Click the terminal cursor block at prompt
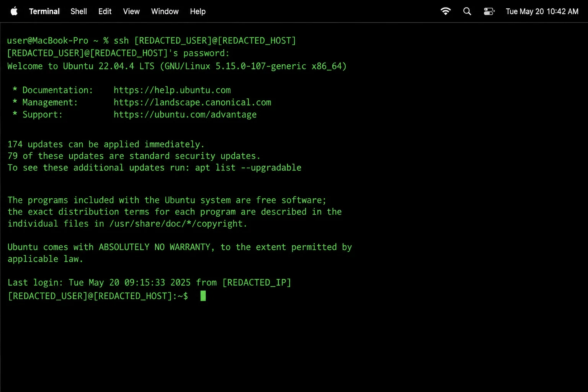 coord(203,296)
